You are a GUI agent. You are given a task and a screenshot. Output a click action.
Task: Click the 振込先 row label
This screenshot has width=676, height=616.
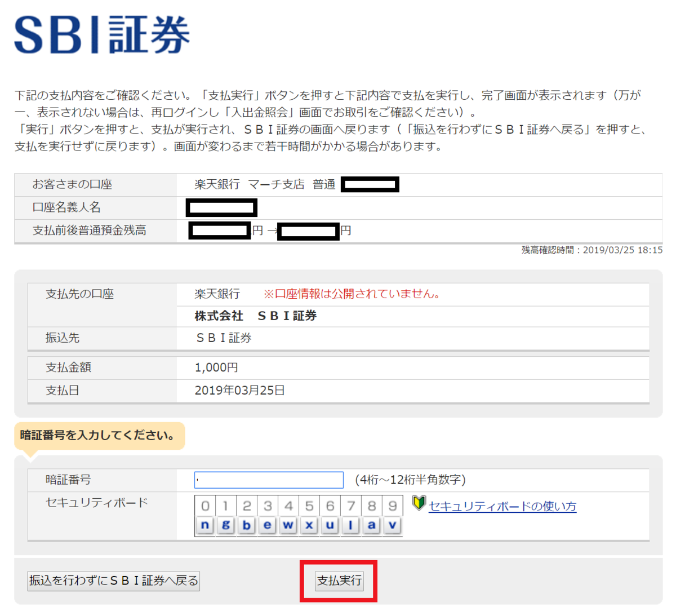click(63, 338)
